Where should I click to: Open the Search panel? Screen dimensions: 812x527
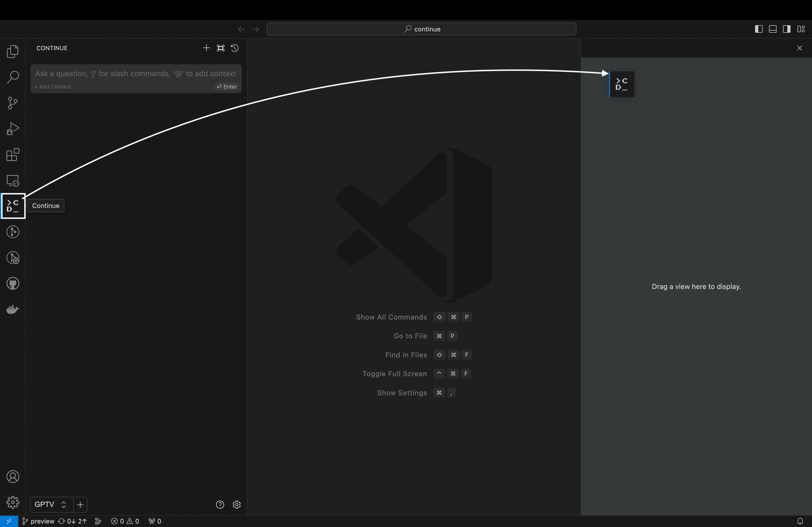tap(13, 77)
